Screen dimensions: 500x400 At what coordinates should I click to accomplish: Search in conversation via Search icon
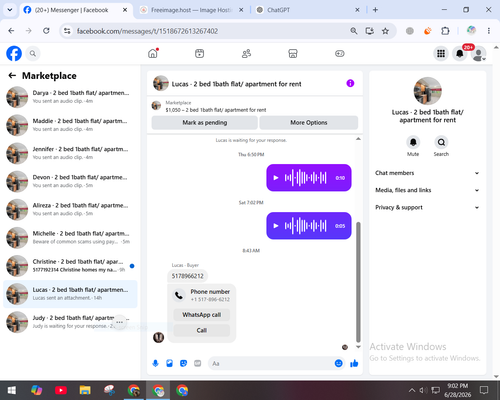pos(441,142)
